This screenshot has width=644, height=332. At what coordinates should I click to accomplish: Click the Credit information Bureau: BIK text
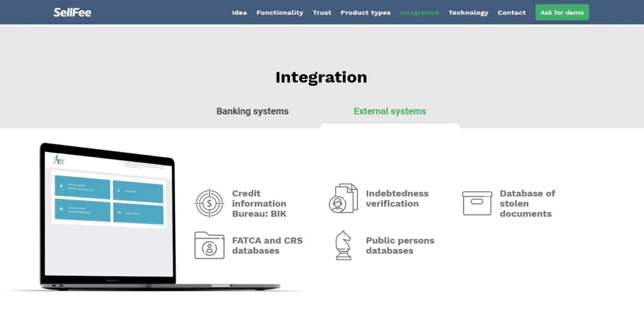[x=259, y=203]
